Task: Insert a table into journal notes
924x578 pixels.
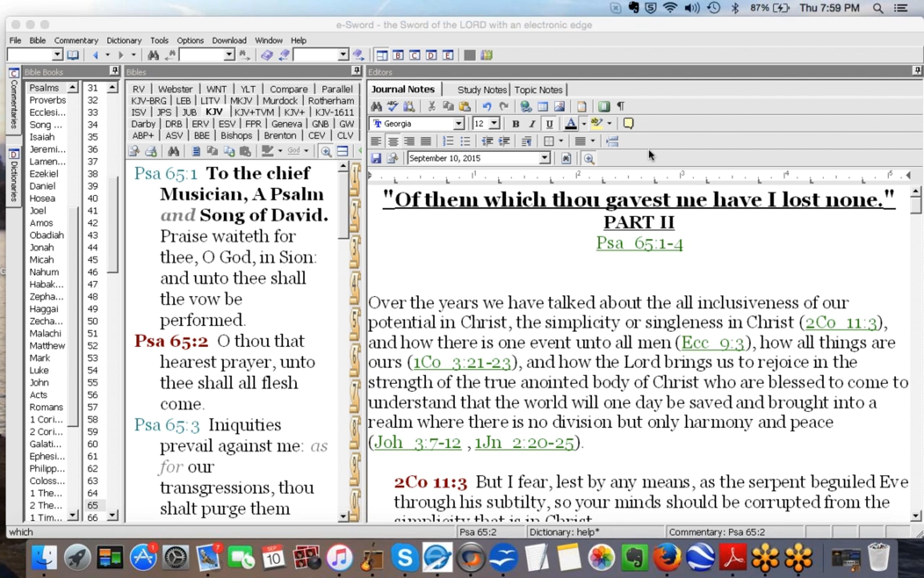Action: [542, 106]
